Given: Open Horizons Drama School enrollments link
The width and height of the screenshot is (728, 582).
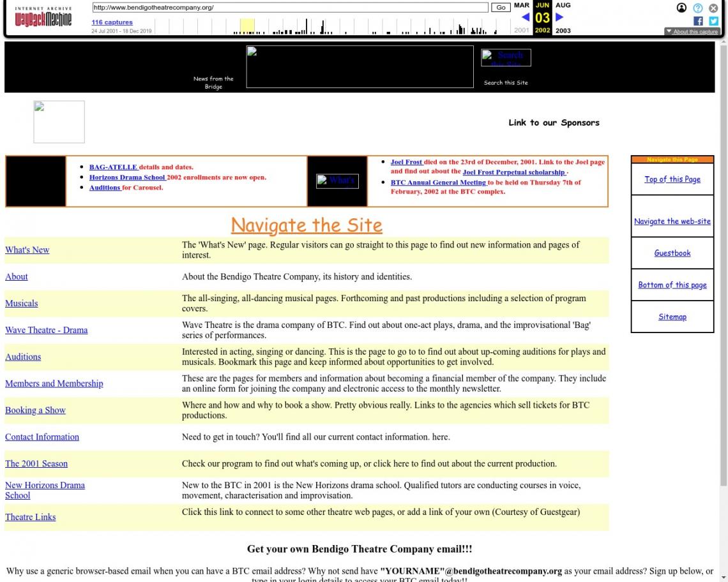Looking at the screenshot, I should [127, 177].
